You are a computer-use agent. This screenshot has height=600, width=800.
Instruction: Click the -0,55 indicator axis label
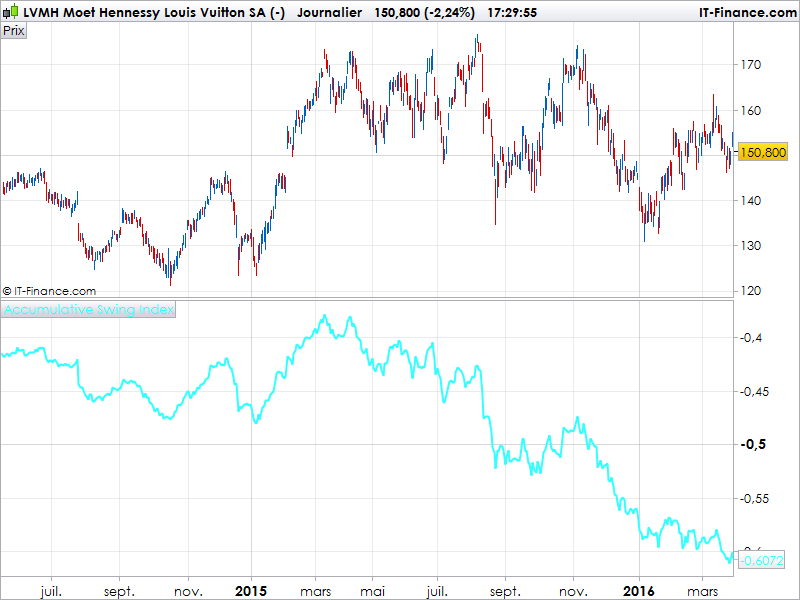754,498
